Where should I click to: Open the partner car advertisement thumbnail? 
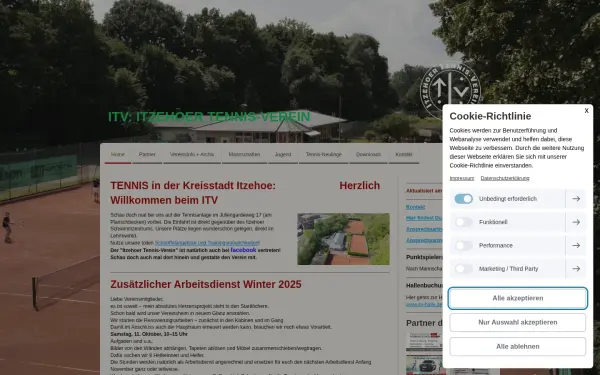coord(424,365)
